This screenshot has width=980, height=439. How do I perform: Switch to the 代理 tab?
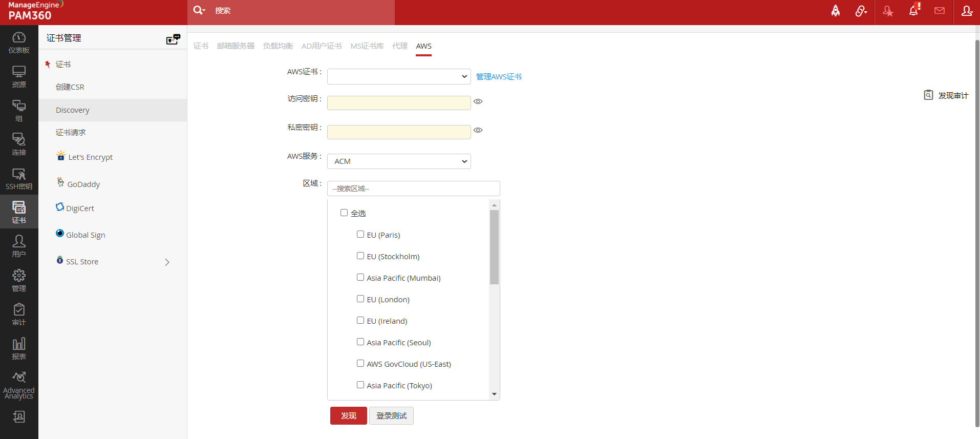pos(400,46)
